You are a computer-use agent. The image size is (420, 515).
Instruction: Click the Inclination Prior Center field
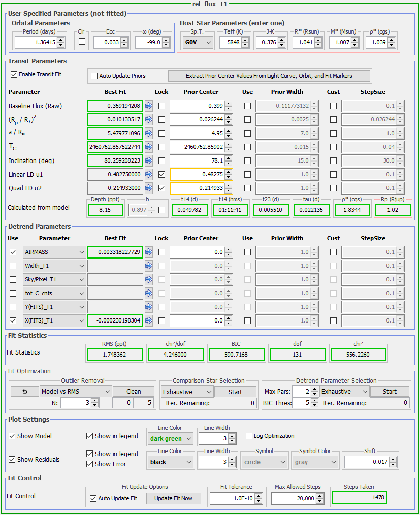(197, 160)
